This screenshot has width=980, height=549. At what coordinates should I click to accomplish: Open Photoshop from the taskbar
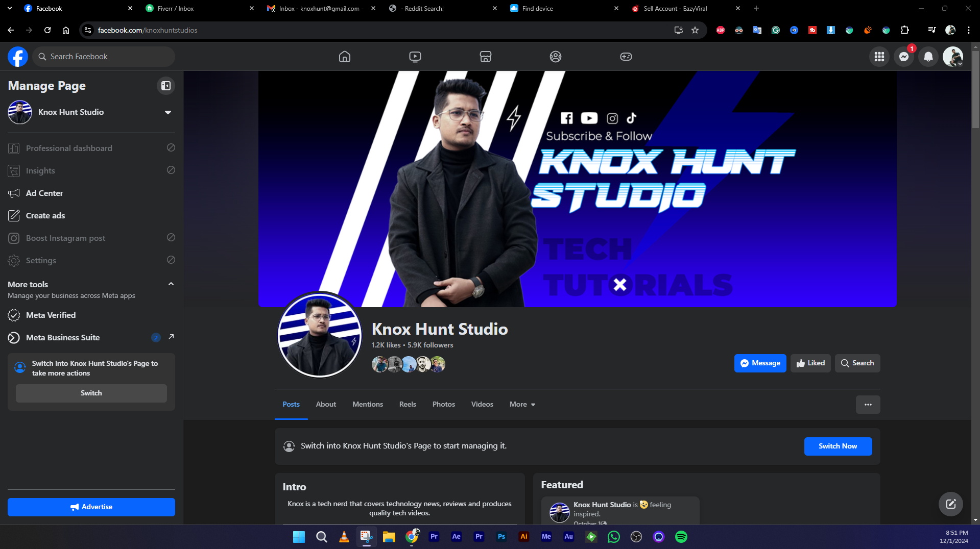[501, 537]
